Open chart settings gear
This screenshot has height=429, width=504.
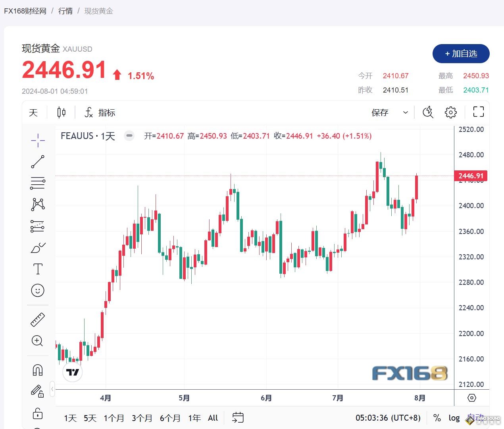pyautogui.click(x=451, y=112)
